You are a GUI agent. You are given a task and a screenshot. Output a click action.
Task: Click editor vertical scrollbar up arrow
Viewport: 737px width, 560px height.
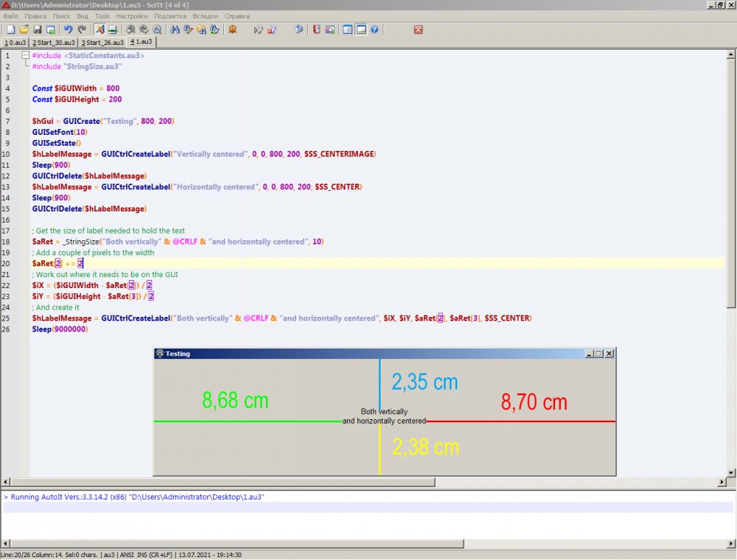731,55
